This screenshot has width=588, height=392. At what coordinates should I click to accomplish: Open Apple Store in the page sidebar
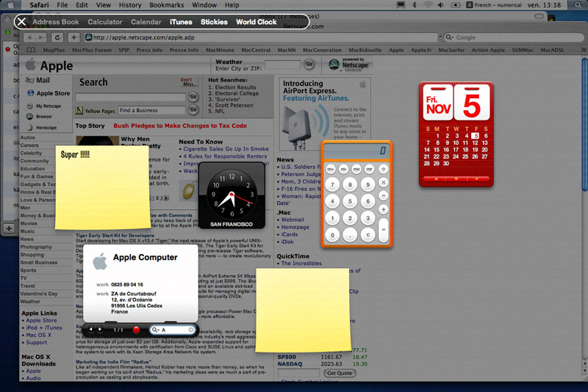click(53, 93)
